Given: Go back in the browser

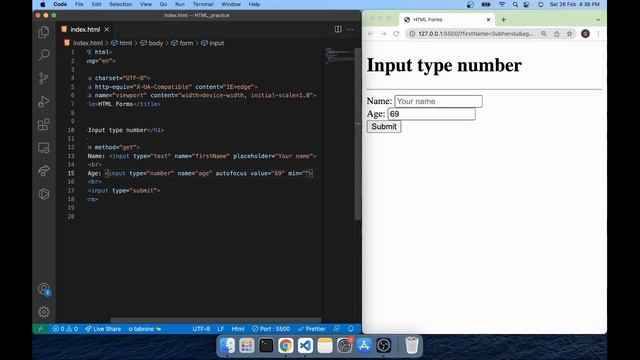Looking at the screenshot, I should (371, 34).
